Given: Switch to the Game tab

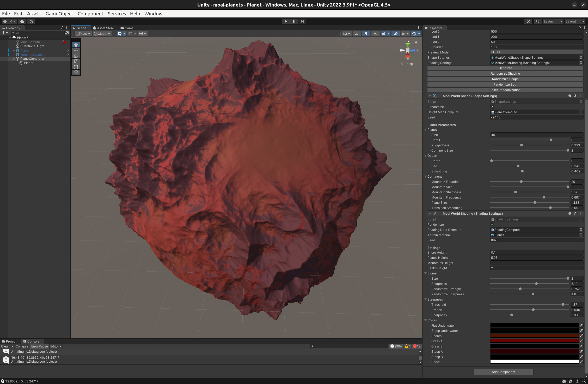Looking at the screenshot, I should point(127,28).
